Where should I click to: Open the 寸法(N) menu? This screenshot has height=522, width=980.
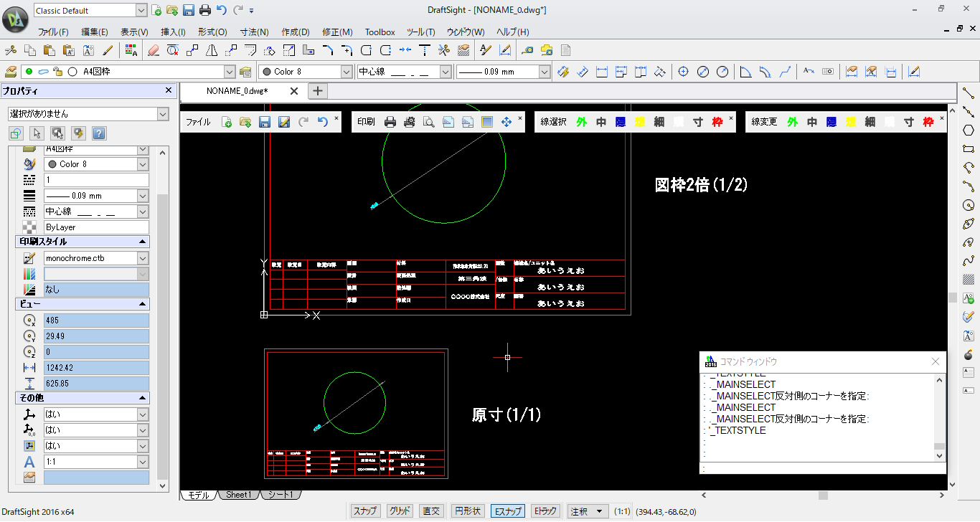coord(254,32)
